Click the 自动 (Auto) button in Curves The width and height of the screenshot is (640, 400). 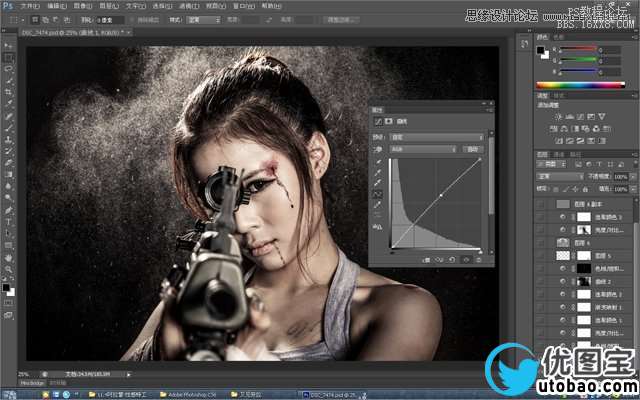(x=468, y=147)
